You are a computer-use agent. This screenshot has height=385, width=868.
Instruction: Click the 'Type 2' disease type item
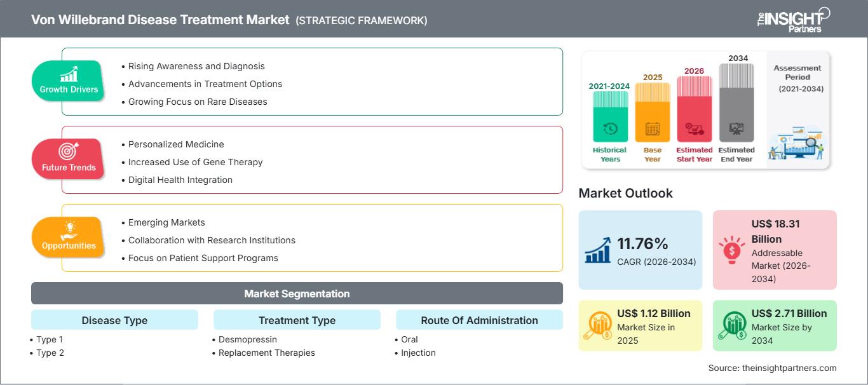click(x=50, y=353)
